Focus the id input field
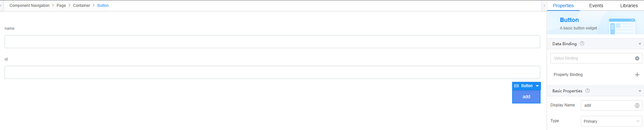 point(272,72)
